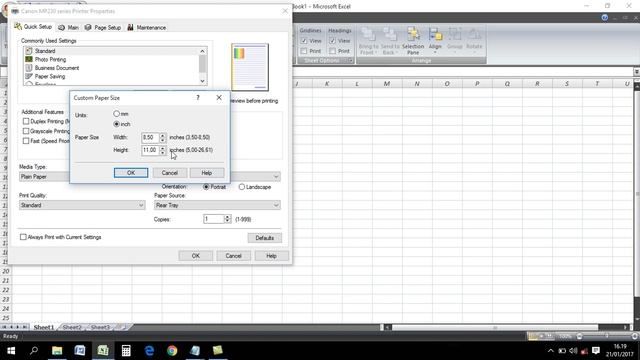Open Microsoft Edge from taskbar
This screenshot has width=640, height=360.
149,351
